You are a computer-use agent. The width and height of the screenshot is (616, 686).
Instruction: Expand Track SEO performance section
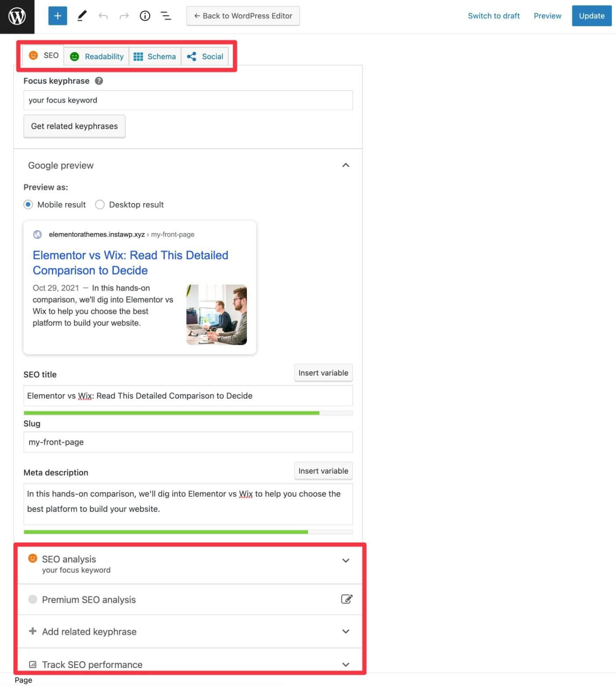click(346, 664)
